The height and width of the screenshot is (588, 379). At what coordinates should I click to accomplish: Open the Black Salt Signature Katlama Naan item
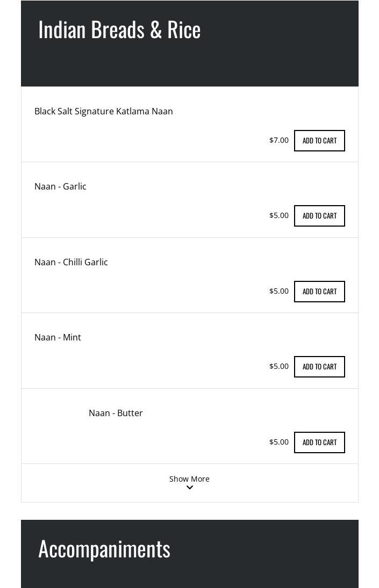point(104,111)
